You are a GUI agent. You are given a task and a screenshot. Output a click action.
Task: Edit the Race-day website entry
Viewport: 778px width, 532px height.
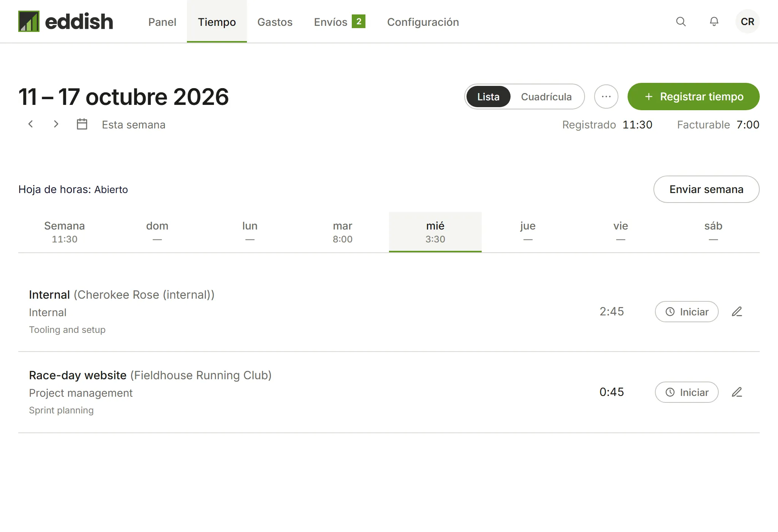click(x=737, y=392)
